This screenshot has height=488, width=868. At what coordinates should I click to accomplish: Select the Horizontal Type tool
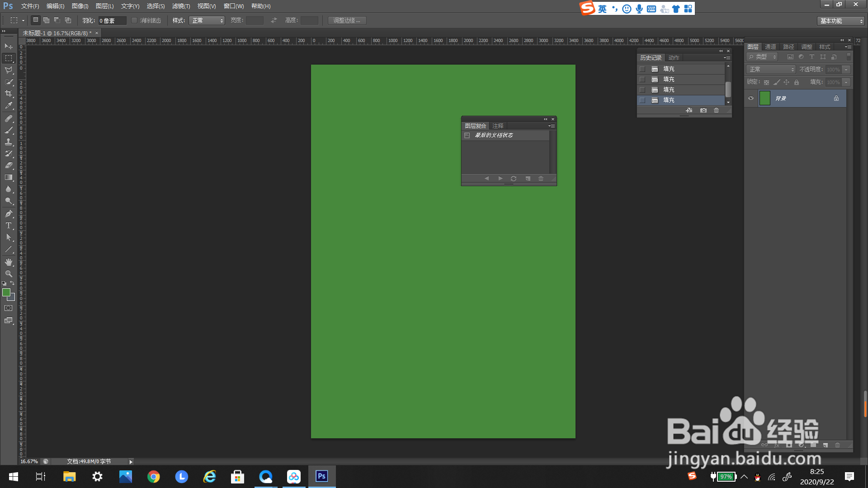pyautogui.click(x=9, y=225)
